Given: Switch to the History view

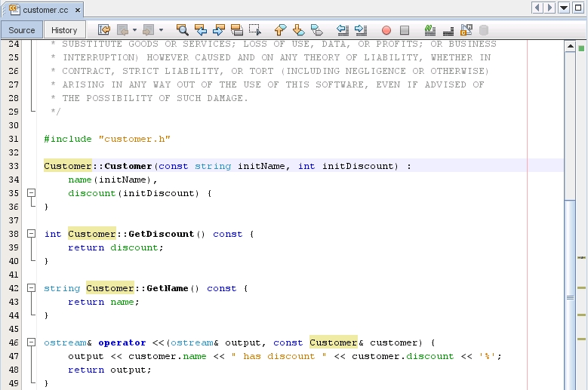Looking at the screenshot, I should [64, 30].
